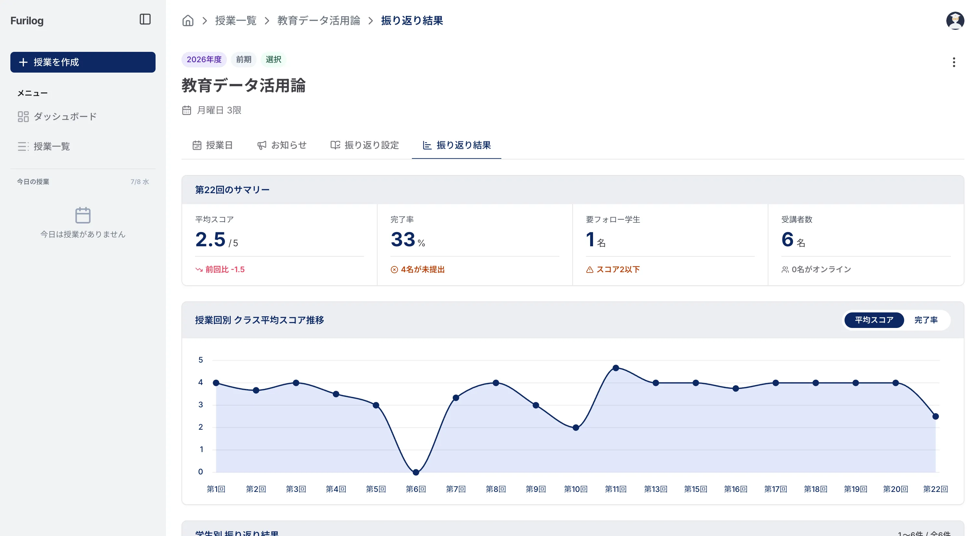Click the 選択 tag badge

click(273, 60)
